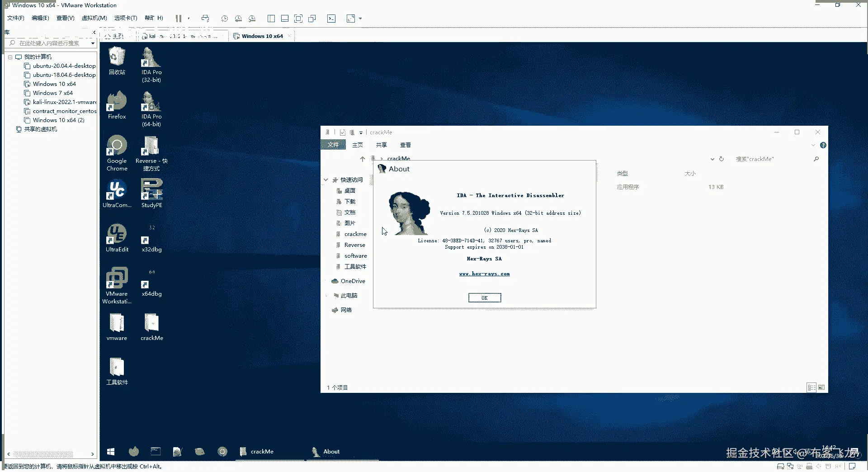Select kali-linux-2022.1 in the VM library

pos(60,102)
